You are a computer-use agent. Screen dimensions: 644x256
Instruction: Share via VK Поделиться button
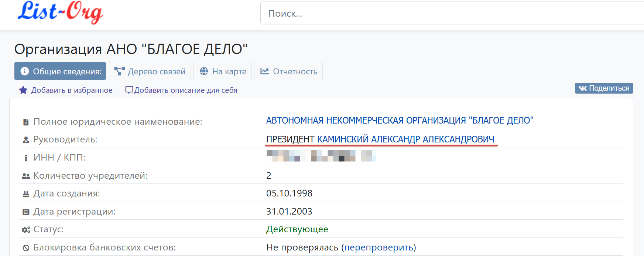point(604,88)
